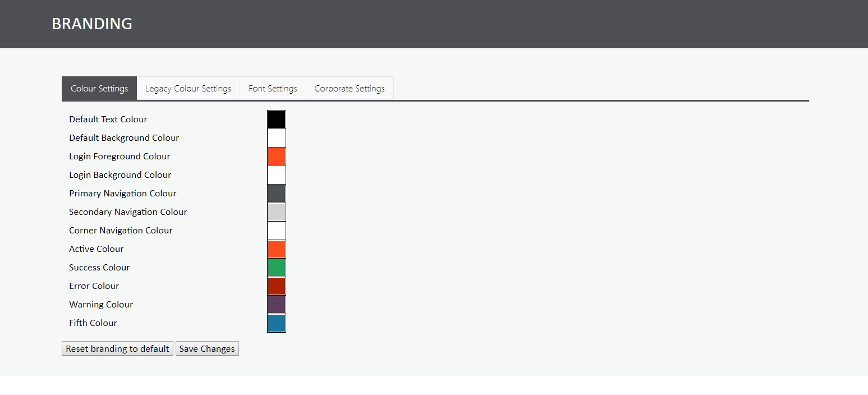This screenshot has height=395, width=868.
Task: Click the purple Warning Colour swatch
Action: [x=277, y=305]
